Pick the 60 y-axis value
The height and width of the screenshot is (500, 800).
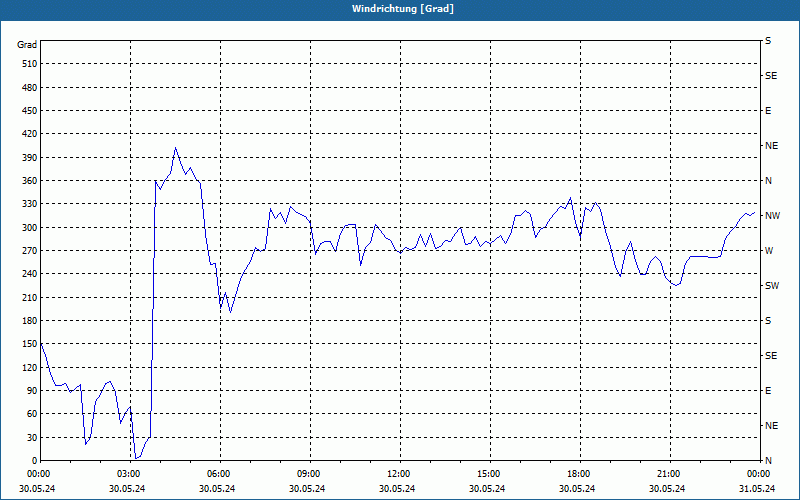click(x=32, y=414)
